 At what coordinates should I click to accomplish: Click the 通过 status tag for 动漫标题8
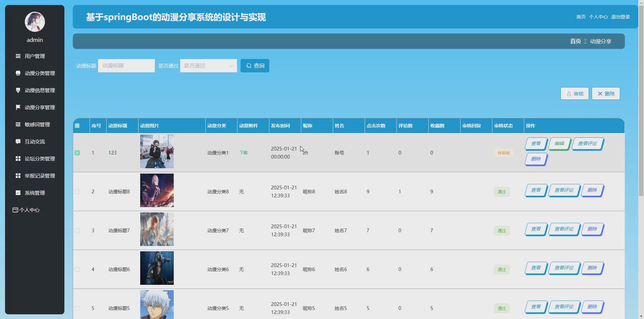tap(502, 192)
